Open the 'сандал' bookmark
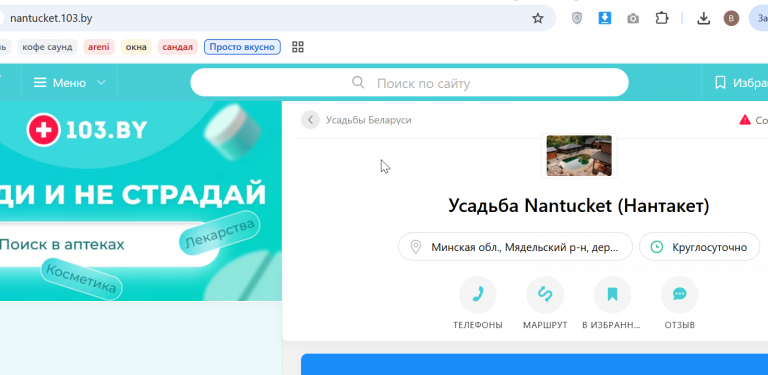Image resolution: width=768 pixels, height=375 pixels. pyautogui.click(x=177, y=47)
